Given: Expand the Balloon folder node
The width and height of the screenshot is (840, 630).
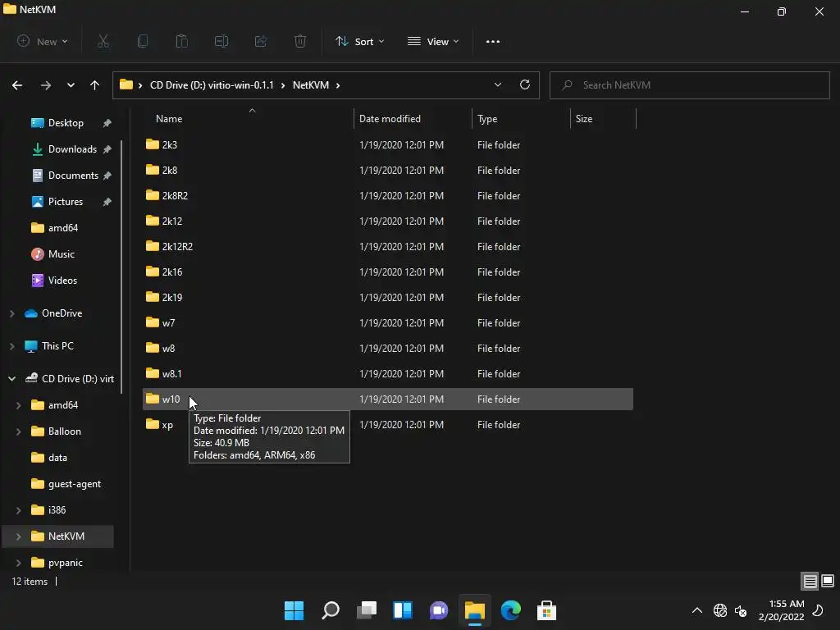Looking at the screenshot, I should click(18, 431).
